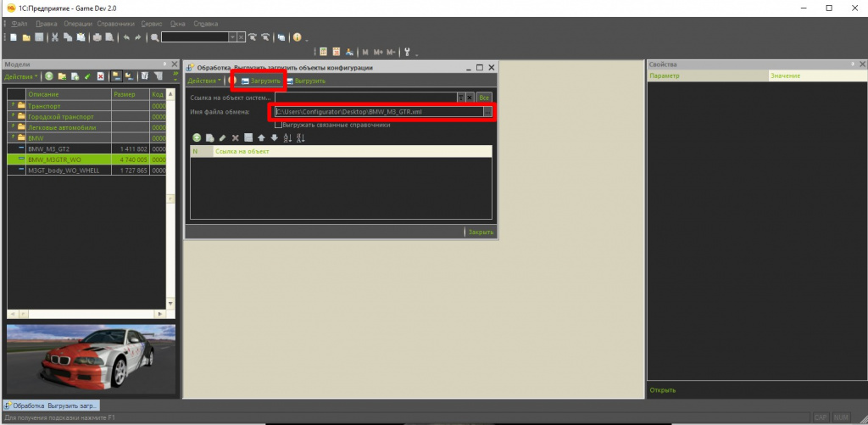Expand the Городской транспорт folder

14,116
